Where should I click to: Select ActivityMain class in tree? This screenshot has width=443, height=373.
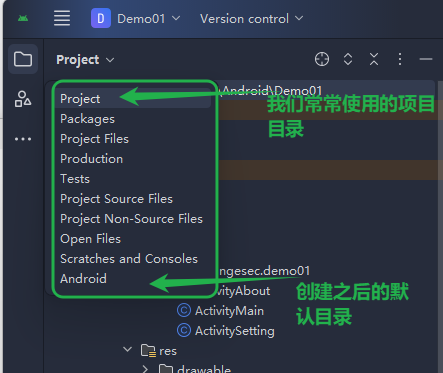pyautogui.click(x=221, y=311)
